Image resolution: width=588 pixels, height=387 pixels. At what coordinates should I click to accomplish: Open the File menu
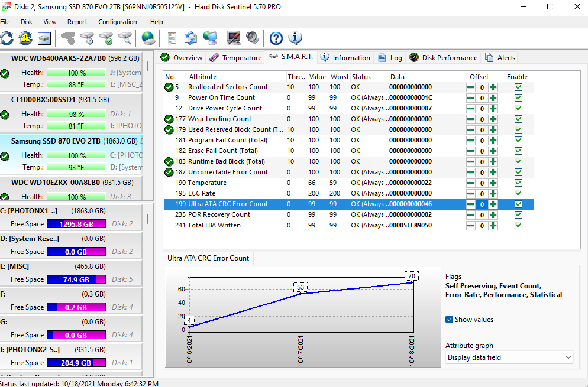tap(5, 22)
